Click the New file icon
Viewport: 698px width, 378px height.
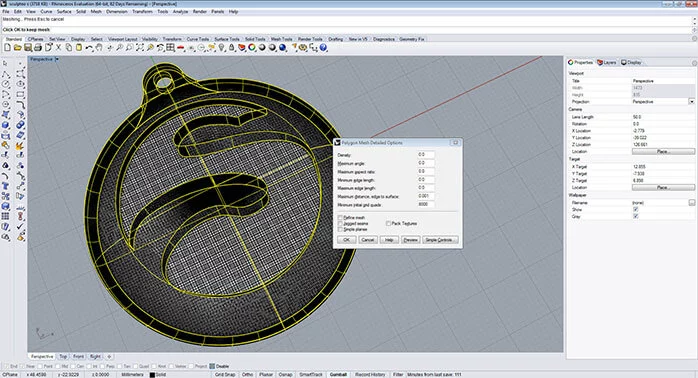(x=7, y=48)
